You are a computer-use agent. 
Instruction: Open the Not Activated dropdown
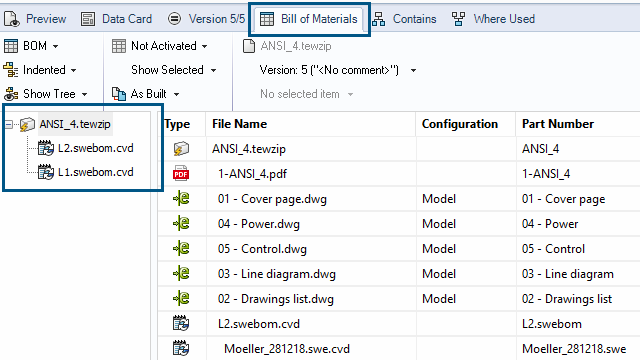tap(160, 46)
